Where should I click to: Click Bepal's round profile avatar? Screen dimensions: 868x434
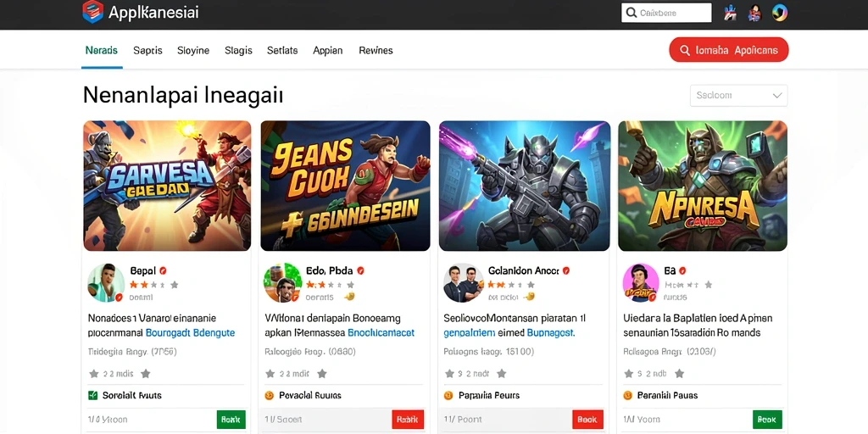[106, 283]
